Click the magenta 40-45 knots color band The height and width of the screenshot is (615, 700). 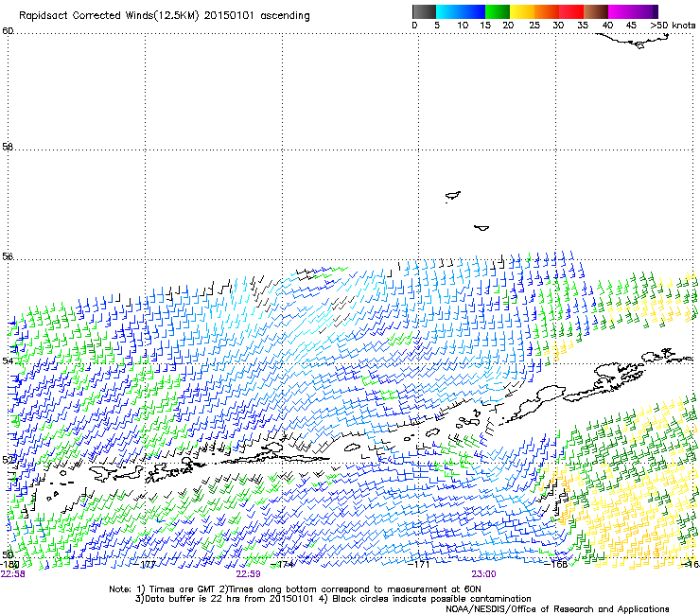coord(621,11)
